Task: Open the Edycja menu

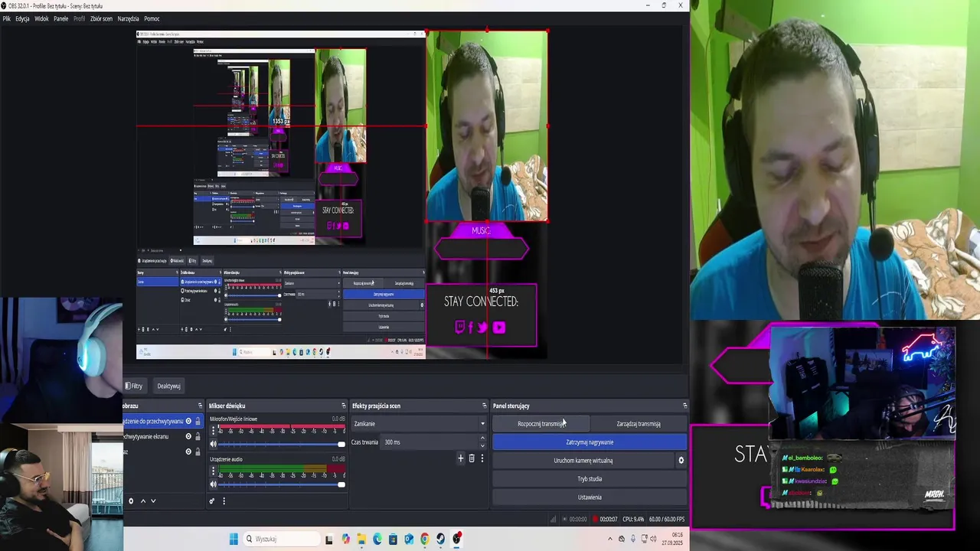Action: coord(22,18)
